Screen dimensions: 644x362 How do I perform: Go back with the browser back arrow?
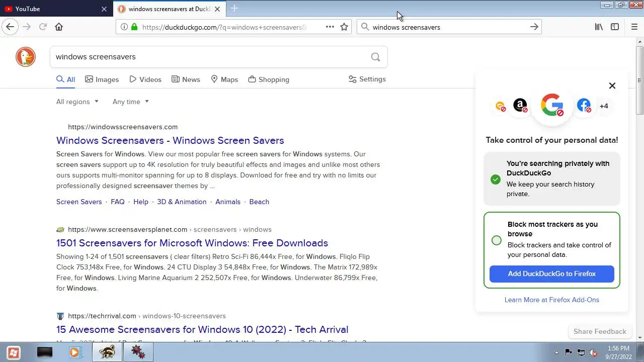coord(10,27)
